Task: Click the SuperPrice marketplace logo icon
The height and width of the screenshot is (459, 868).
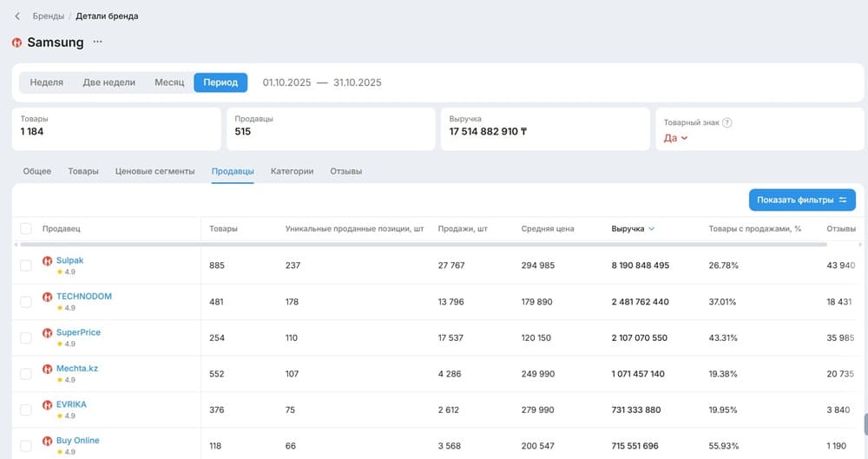Action: (48, 333)
